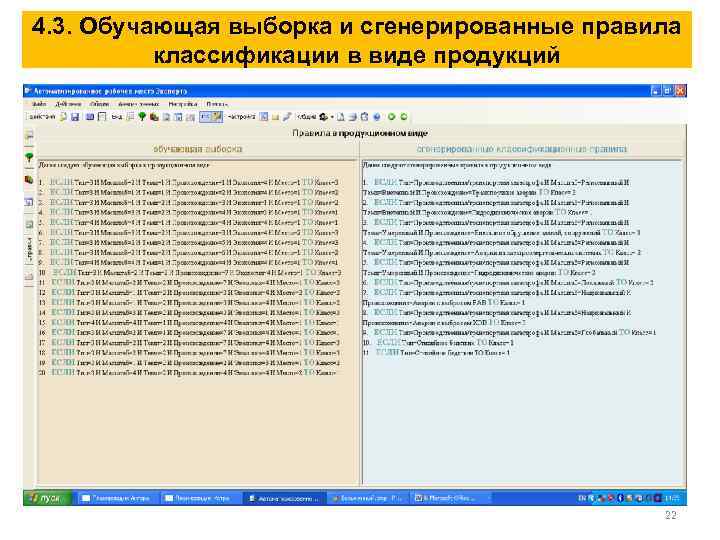Select generated rule 10 in right panel
720x540 pixels.
pyautogui.click(x=438, y=343)
